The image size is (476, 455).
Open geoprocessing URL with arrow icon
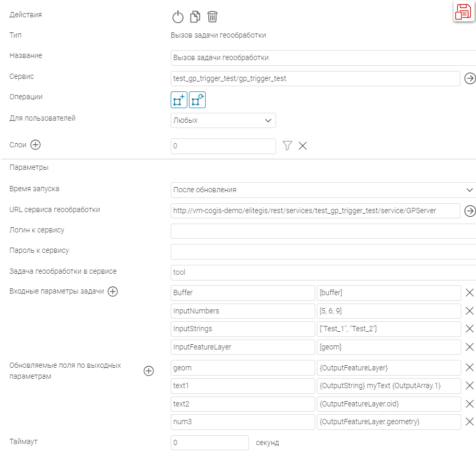click(x=470, y=211)
